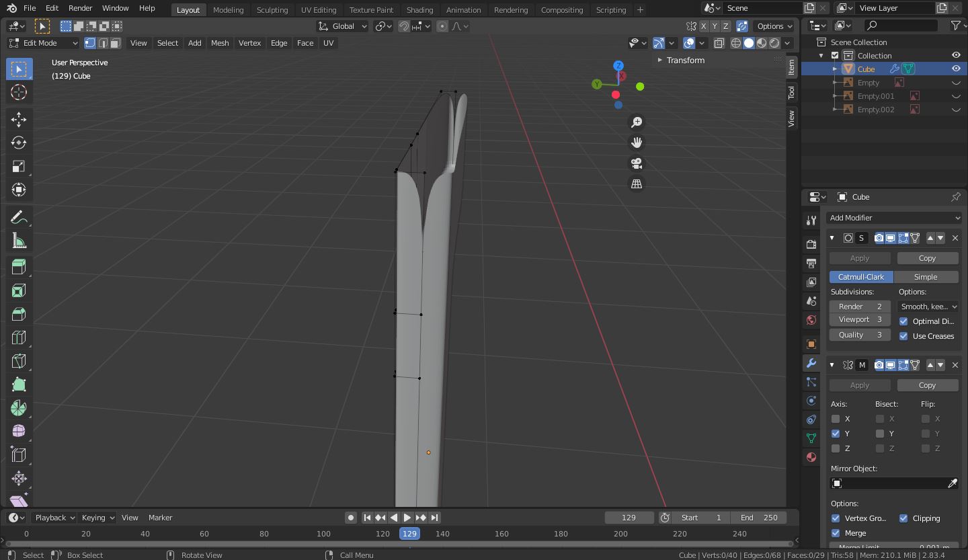Click the Render subdivisions field
Screen dimensions: 968x560
tap(860, 307)
